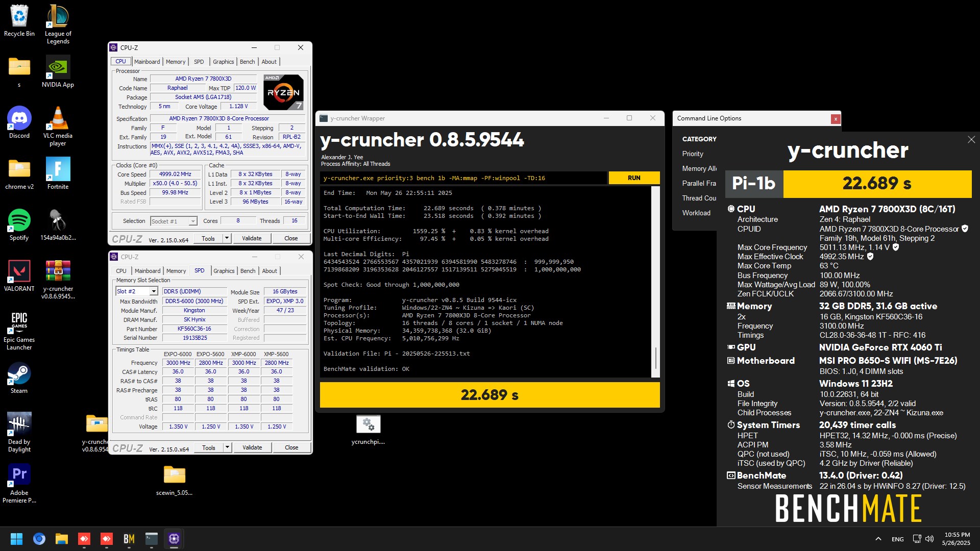Open Graphics tab in lower CPU-Z
Viewport: 980px width, 551px height.
coord(224,271)
